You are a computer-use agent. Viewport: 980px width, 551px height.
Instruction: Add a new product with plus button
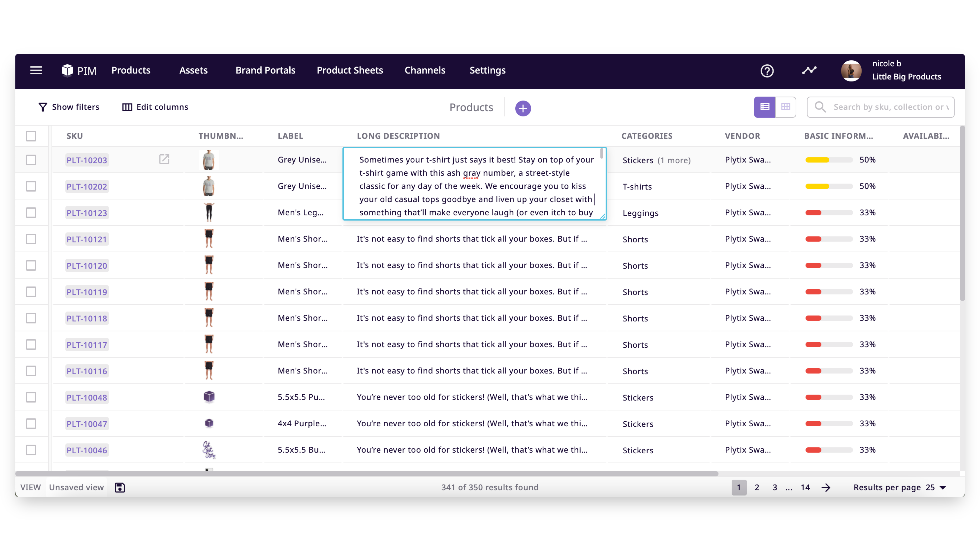[x=523, y=108]
